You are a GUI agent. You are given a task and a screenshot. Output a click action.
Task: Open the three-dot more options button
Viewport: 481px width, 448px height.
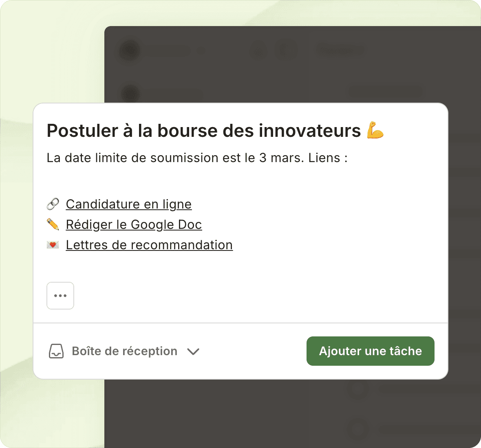click(x=60, y=296)
